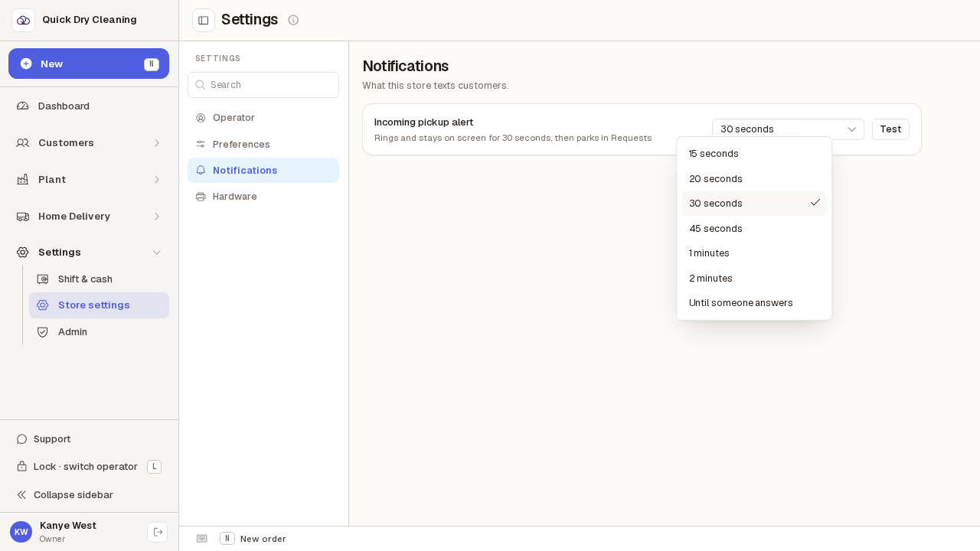Click the Hardware printer icon
980x551 pixels.
coord(201,197)
